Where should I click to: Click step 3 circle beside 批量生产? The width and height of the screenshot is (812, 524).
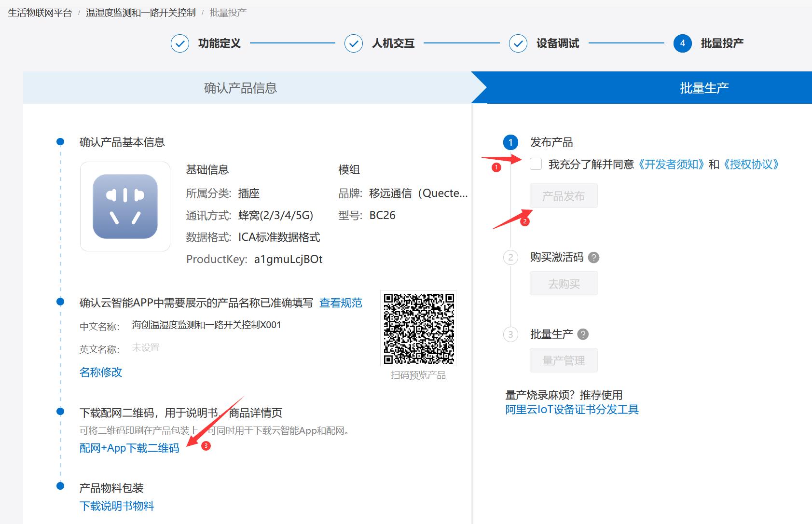511,334
